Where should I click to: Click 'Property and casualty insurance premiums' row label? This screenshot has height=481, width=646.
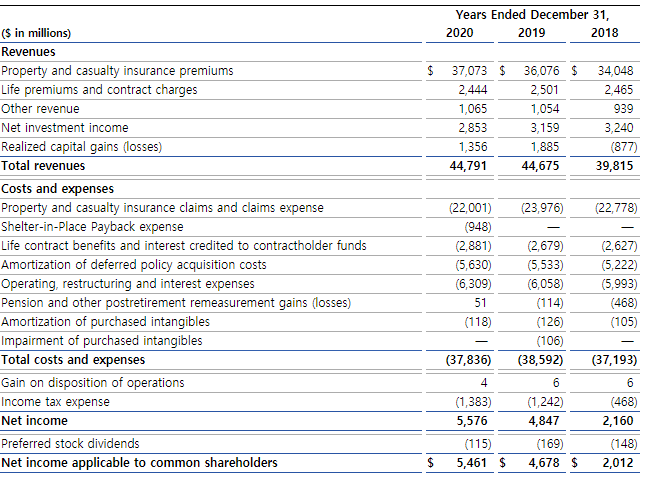click(117, 71)
